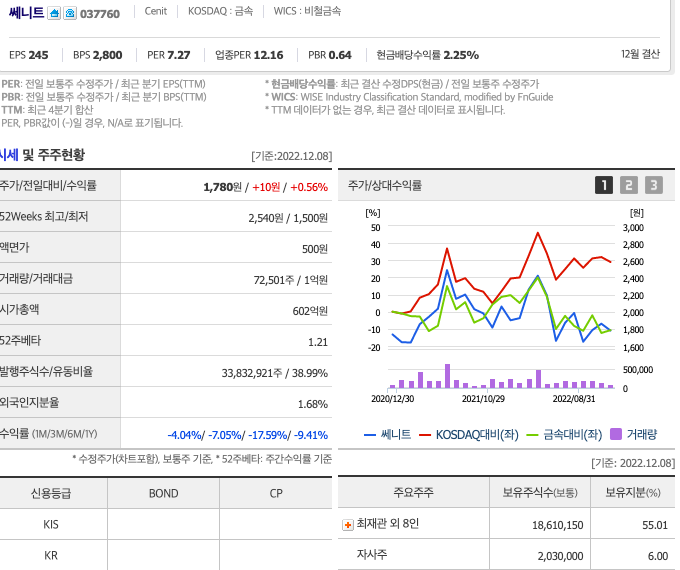
Task: Click the tallest purple volume bar
Action: coord(447,376)
